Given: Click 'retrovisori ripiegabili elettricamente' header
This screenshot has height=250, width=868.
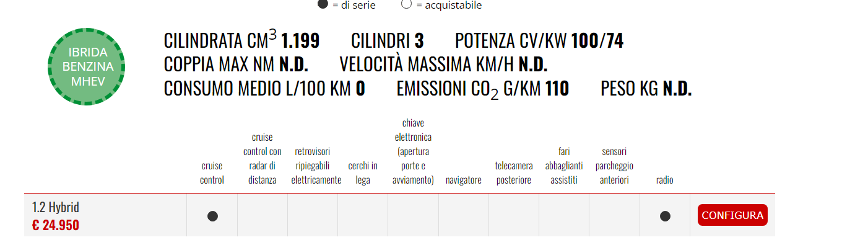Looking at the screenshot, I should point(313,166).
